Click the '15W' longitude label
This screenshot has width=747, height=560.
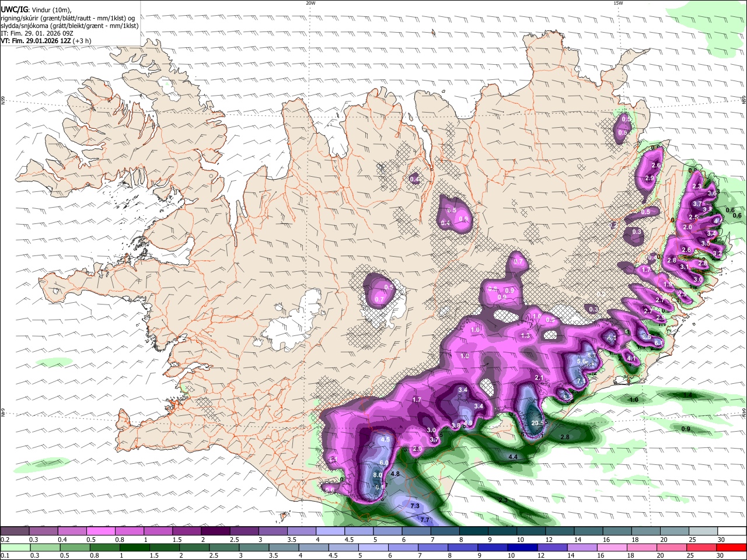[618, 3]
